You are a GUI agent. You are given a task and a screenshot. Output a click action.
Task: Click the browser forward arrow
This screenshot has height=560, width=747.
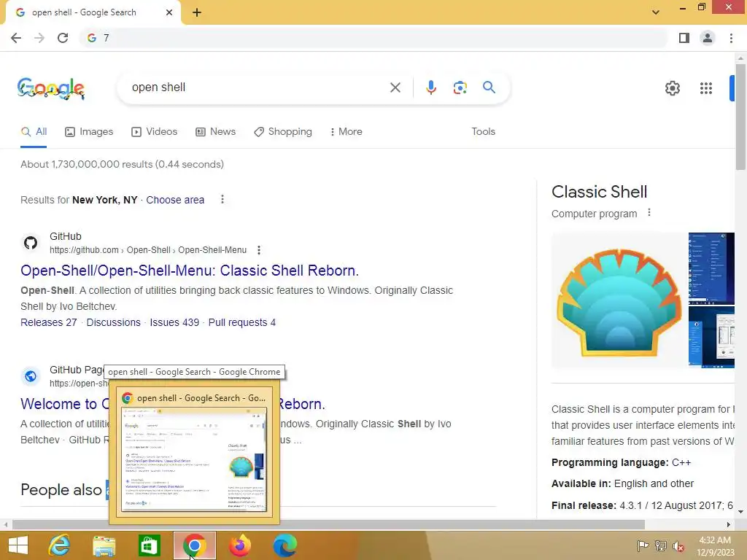[39, 38]
